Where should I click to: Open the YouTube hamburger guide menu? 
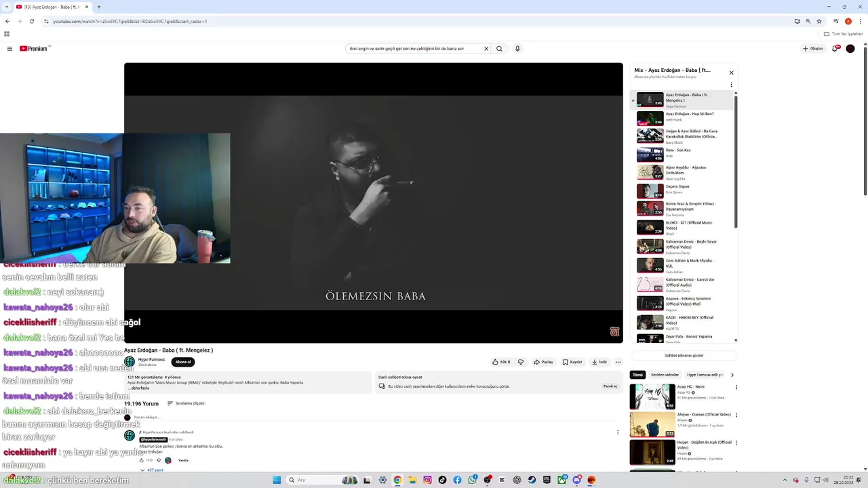click(9, 49)
